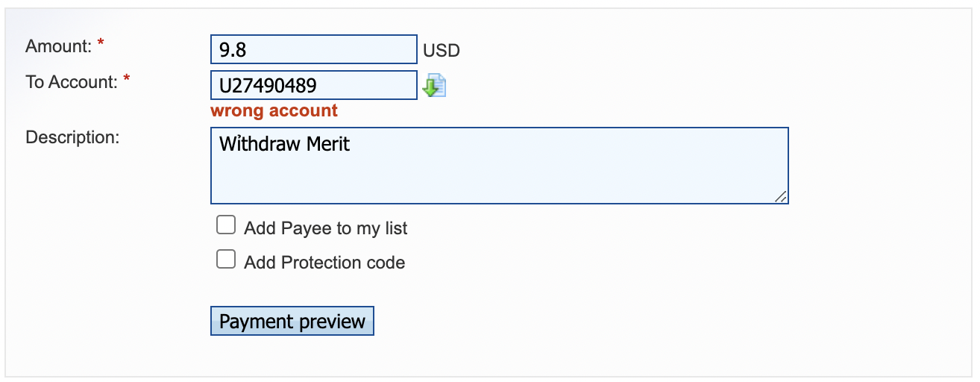The width and height of the screenshot is (980, 382).
Task: Click the 9.8 value in Amount field
Action: 233,50
